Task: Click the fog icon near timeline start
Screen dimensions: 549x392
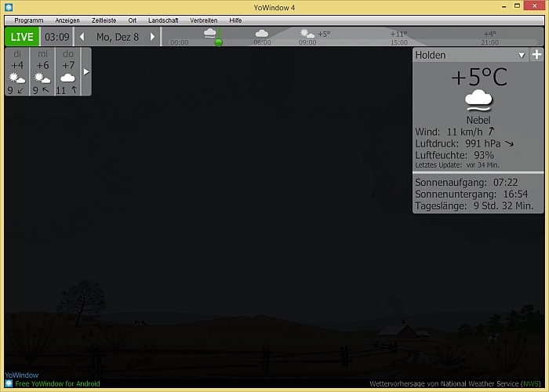Action: (210, 33)
